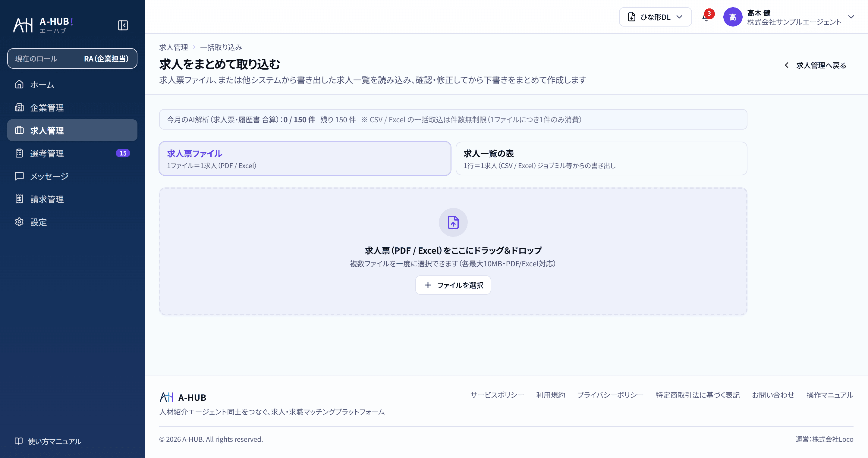Open 企業管理 in the sidebar
This screenshot has height=458, width=868.
point(72,107)
